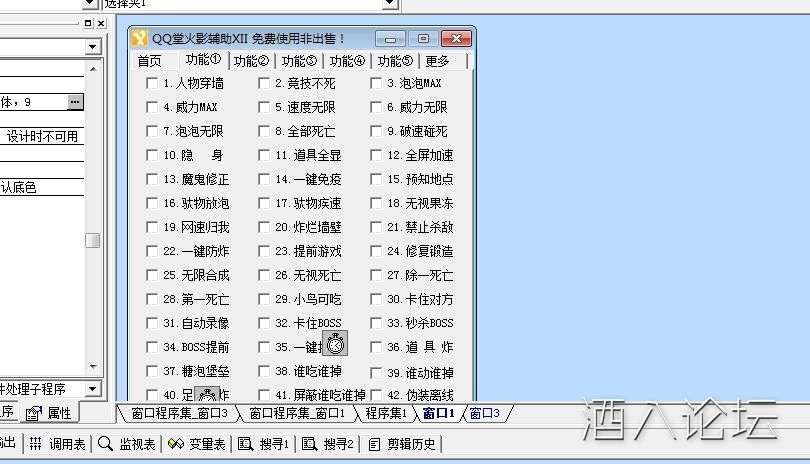Enable 1.人物穿墙 checkbox
Image resolution: width=810 pixels, height=464 pixels.
coord(152,83)
